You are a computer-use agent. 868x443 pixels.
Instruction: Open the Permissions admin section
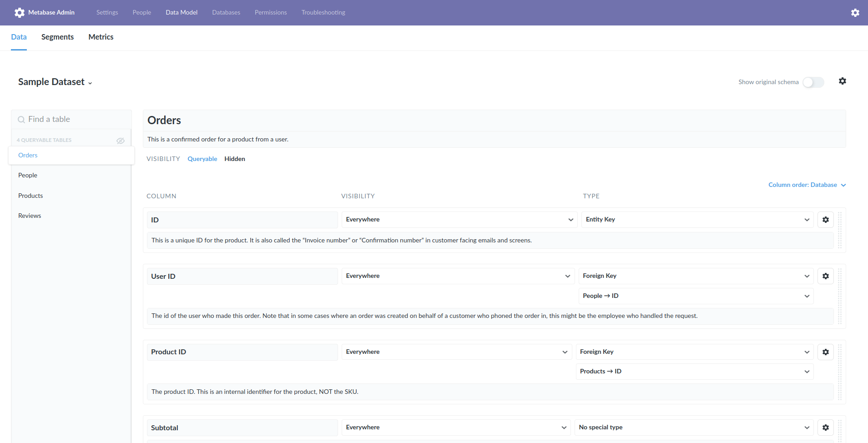(271, 12)
